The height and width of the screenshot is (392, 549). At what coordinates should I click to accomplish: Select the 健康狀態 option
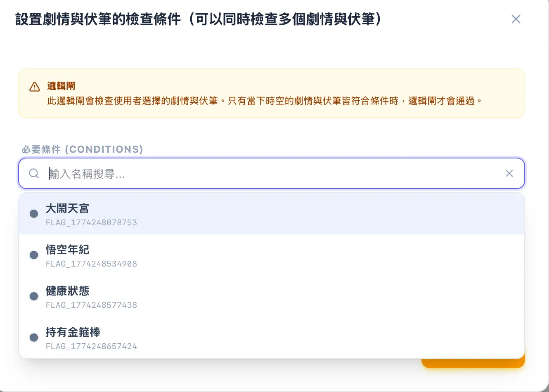coord(272,297)
